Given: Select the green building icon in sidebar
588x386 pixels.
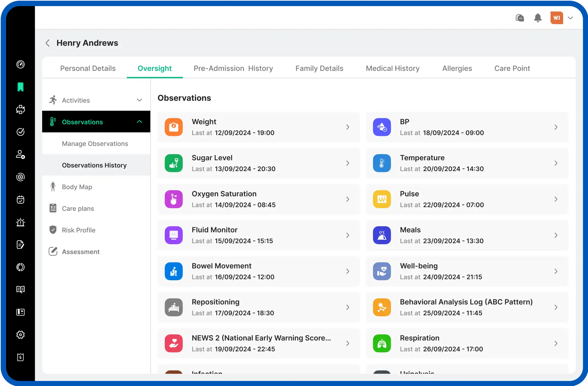Looking at the screenshot, I should 21,87.
